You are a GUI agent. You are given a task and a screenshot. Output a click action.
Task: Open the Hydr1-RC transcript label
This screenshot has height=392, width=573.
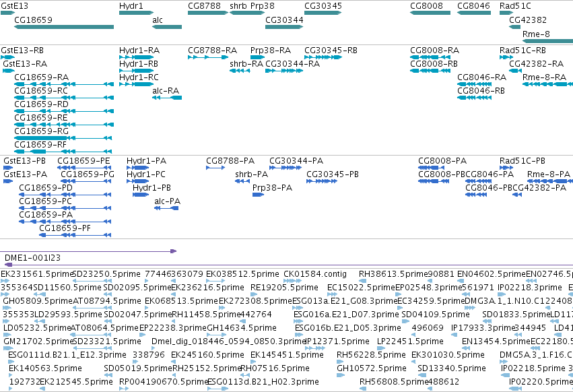[139, 77]
